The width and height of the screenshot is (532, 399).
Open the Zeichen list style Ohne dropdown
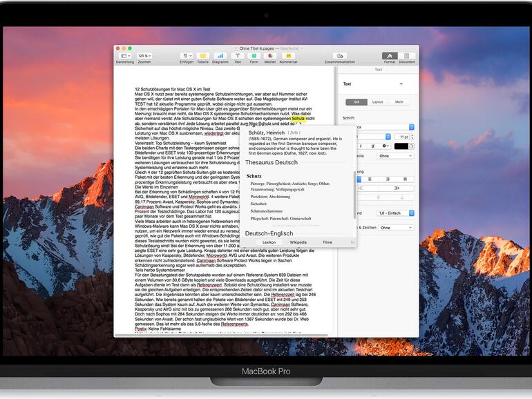point(397,228)
